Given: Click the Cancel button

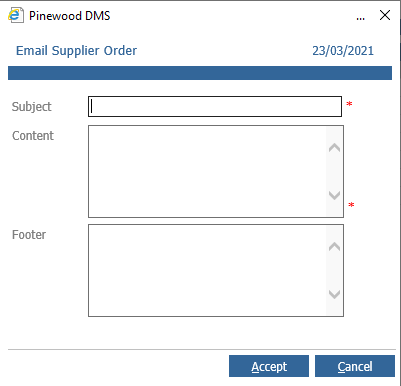Looking at the screenshot, I should click(355, 366).
